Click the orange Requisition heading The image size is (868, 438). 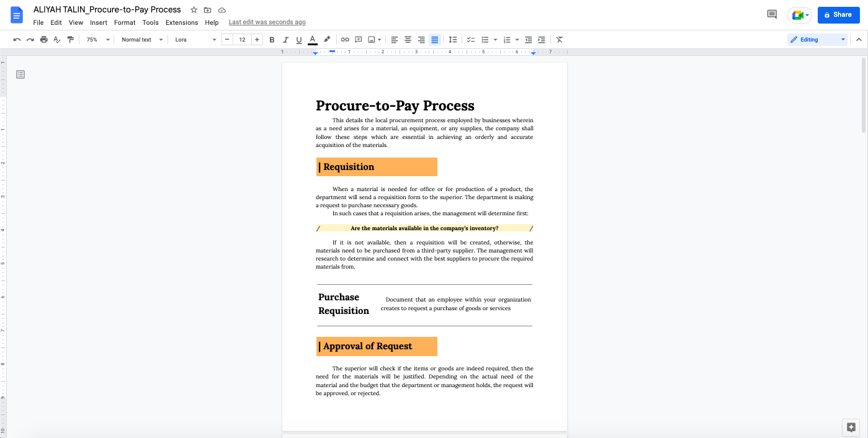point(377,167)
